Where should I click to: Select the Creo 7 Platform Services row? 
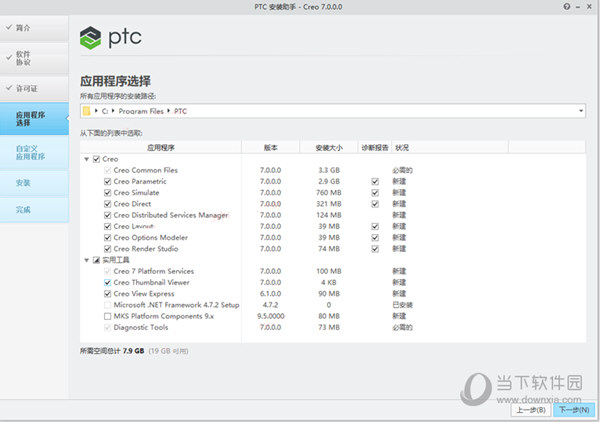(333, 271)
